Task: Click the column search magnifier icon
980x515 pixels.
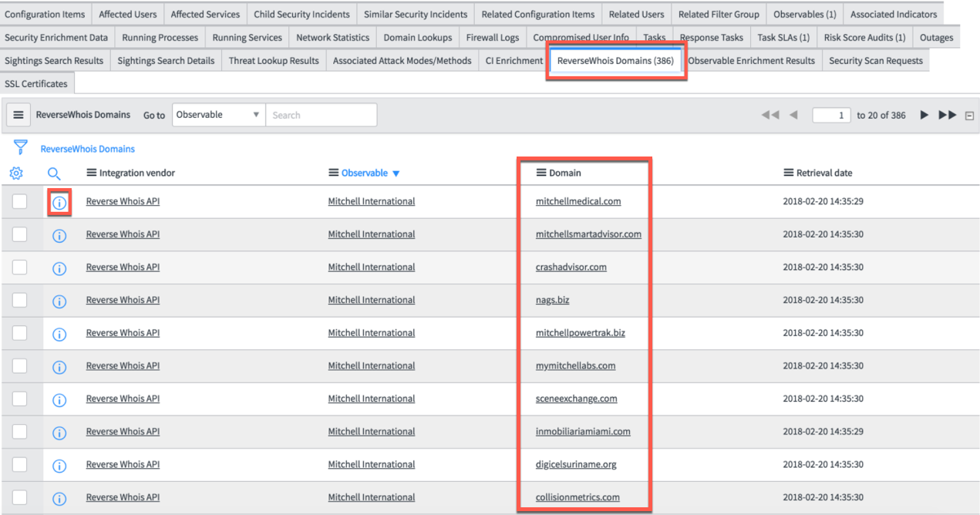Action: (54, 173)
